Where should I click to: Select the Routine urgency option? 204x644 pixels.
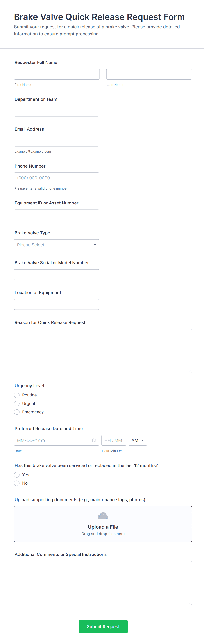17,395
